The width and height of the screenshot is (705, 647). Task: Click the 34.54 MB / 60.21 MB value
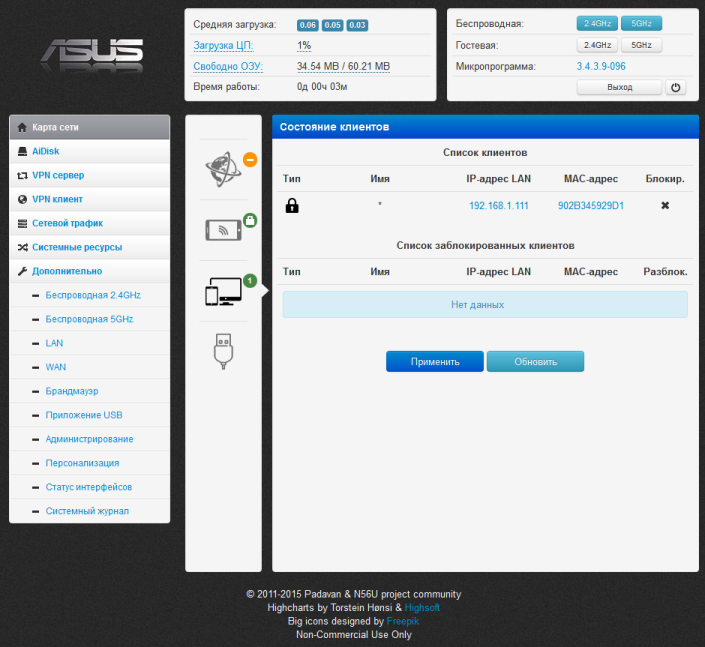click(344, 66)
